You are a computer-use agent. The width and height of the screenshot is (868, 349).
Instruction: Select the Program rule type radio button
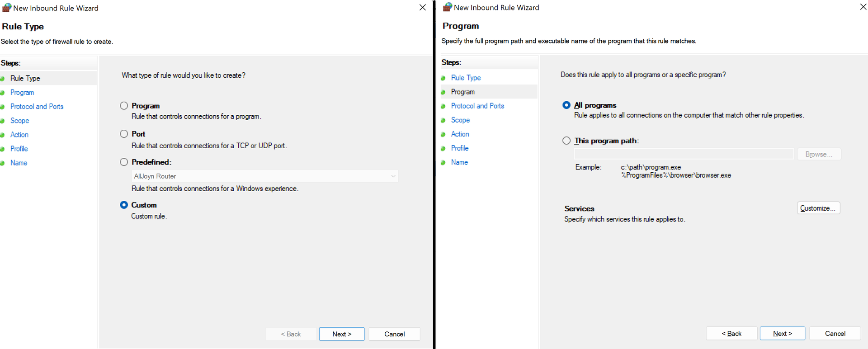[x=124, y=106]
